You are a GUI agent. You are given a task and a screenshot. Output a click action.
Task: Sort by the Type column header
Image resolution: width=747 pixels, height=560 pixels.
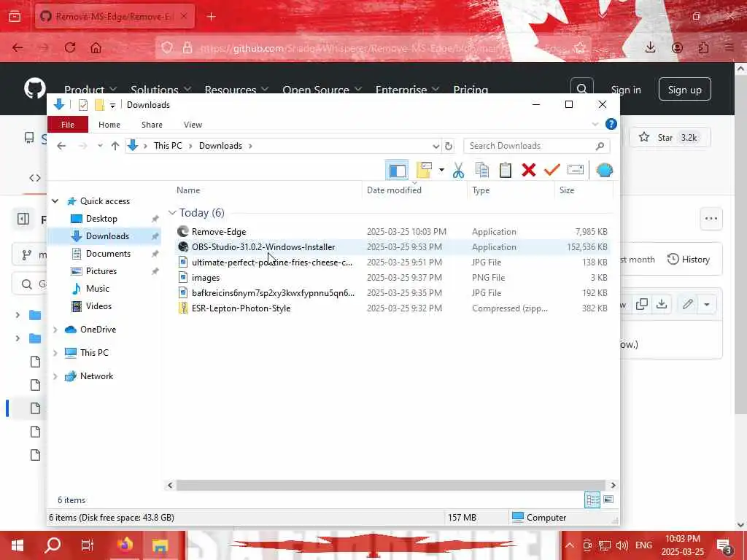click(481, 190)
